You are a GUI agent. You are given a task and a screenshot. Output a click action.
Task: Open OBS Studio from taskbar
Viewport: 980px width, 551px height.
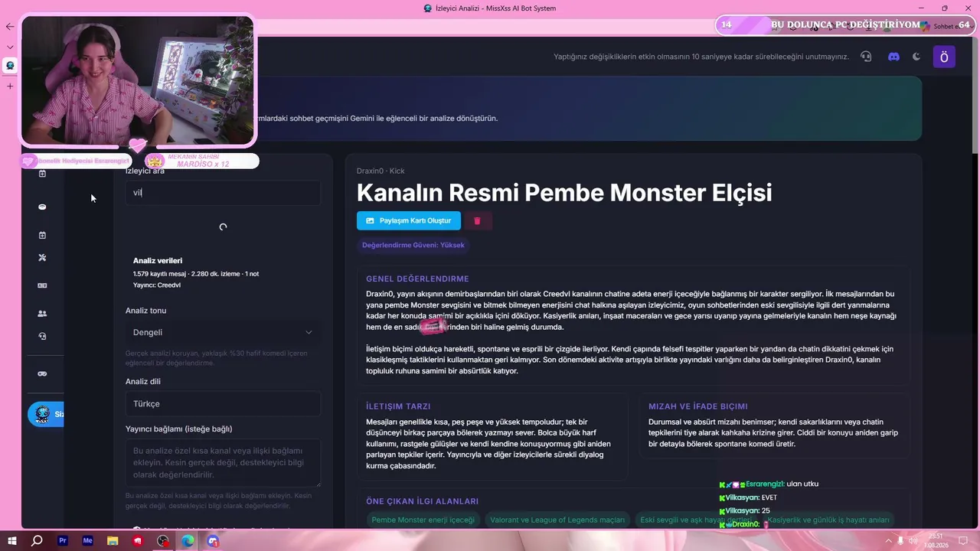[163, 541]
